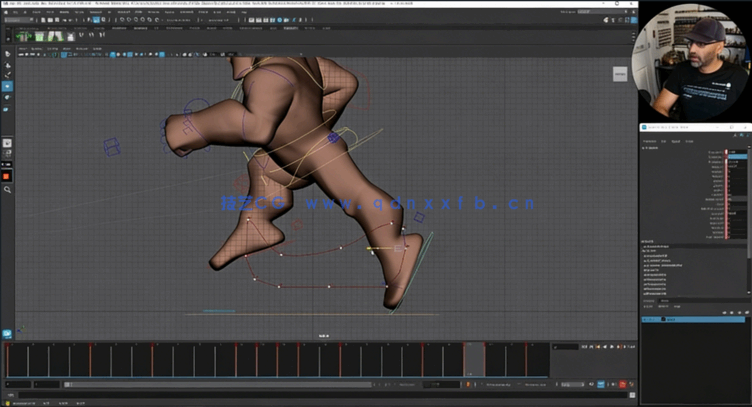Screen dimensions: 752x407
Task: Select the Select tool arrow in toolbox
Action: 7,53
